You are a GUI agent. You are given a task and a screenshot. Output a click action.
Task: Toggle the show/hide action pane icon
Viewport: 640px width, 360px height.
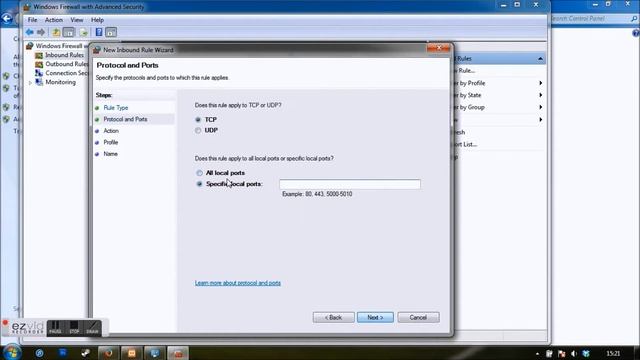(x=111, y=32)
